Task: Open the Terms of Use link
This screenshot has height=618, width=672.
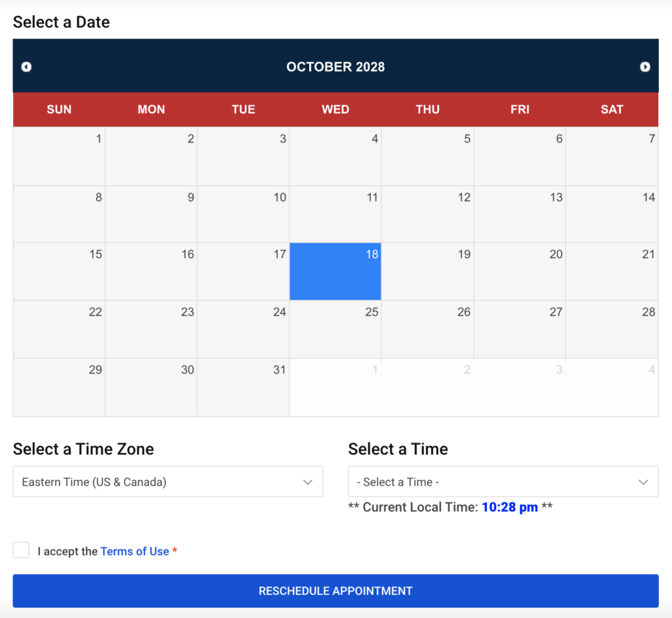Action: [x=135, y=552]
